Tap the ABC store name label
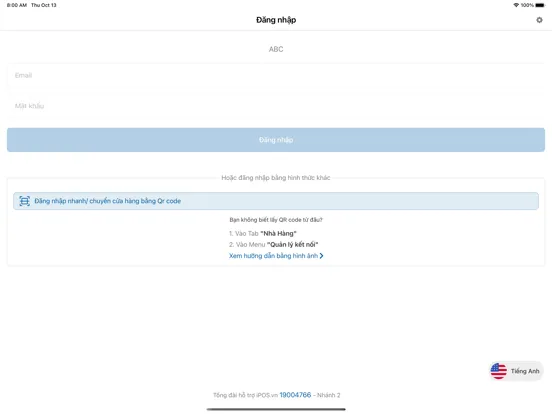552x414 pixels. tap(276, 49)
